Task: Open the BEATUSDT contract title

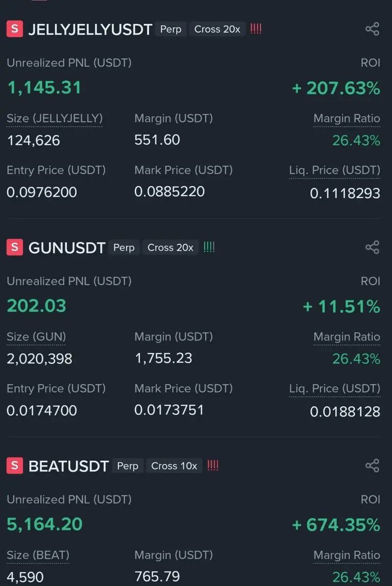Action: coord(68,466)
